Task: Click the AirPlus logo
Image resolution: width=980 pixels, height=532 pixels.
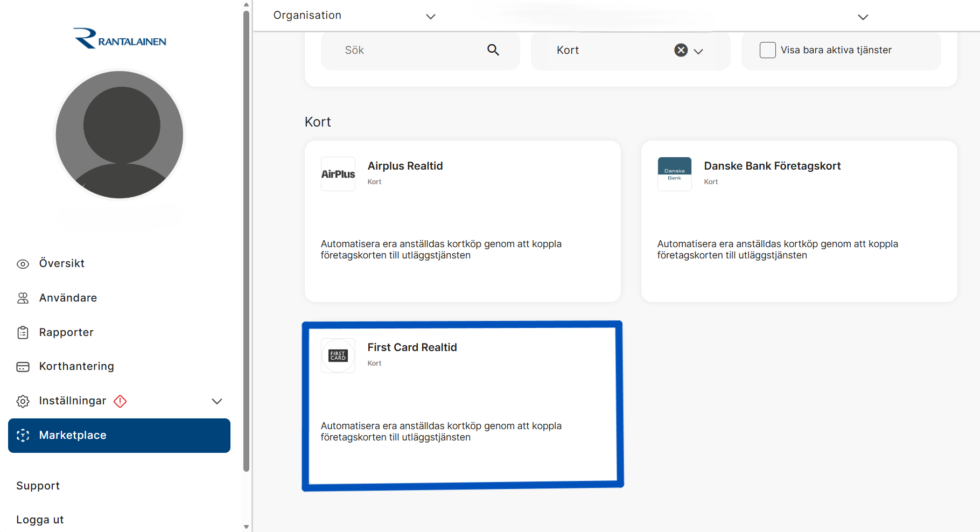Action: pos(338,174)
